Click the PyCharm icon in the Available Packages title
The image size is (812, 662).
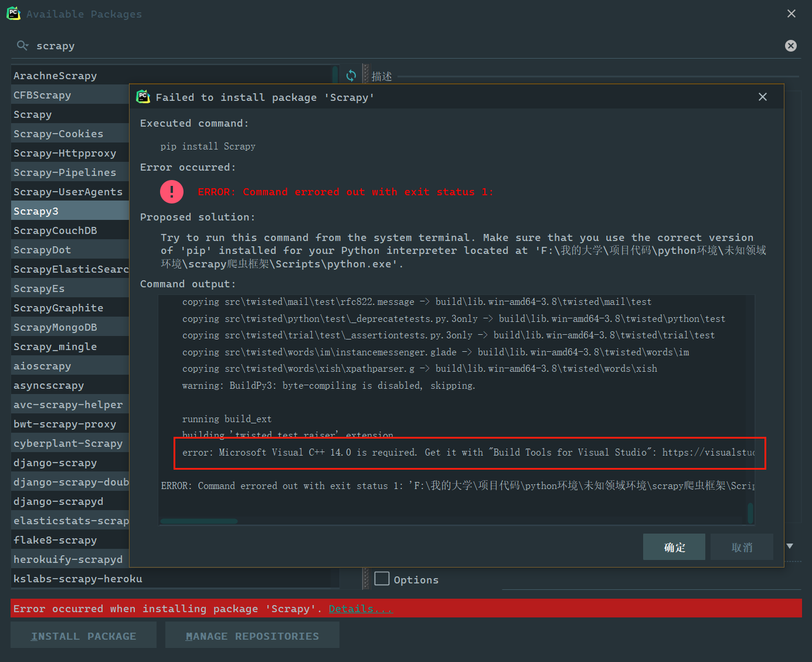point(13,13)
